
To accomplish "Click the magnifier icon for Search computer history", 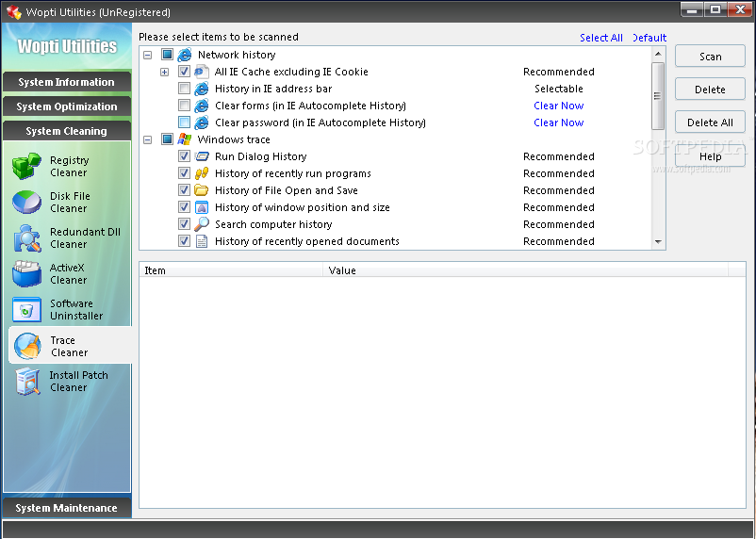I will click(x=202, y=223).
